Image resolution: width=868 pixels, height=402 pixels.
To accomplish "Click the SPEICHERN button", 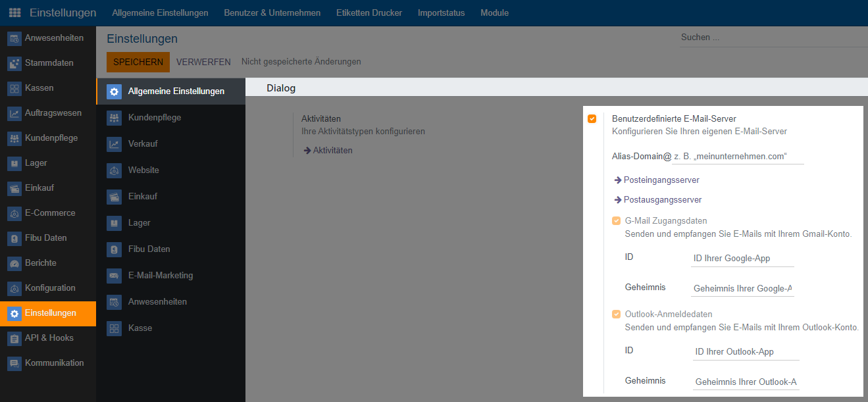I will tap(138, 62).
